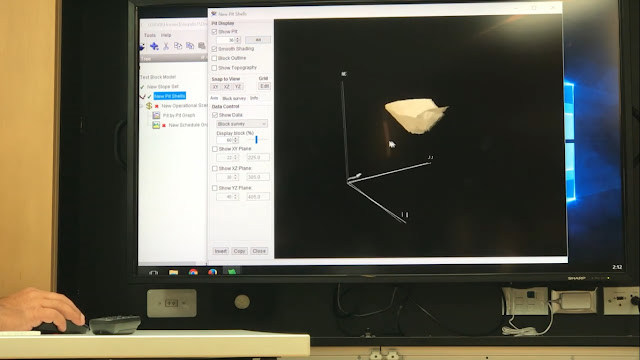Disable Smooth Shading checkbox
This screenshot has width=640, height=360.
[214, 49]
